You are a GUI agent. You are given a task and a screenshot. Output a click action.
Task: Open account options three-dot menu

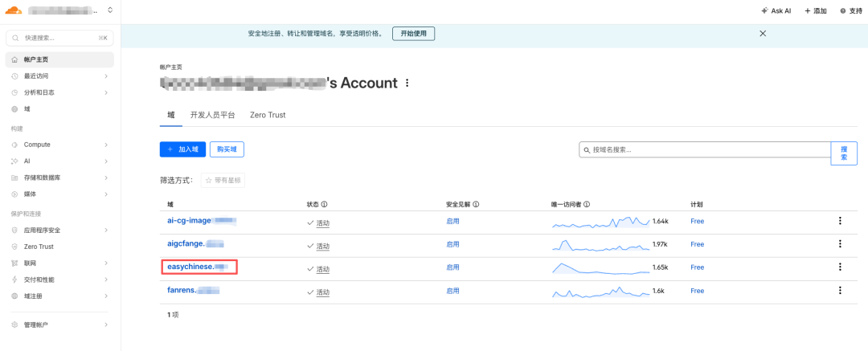pos(407,83)
